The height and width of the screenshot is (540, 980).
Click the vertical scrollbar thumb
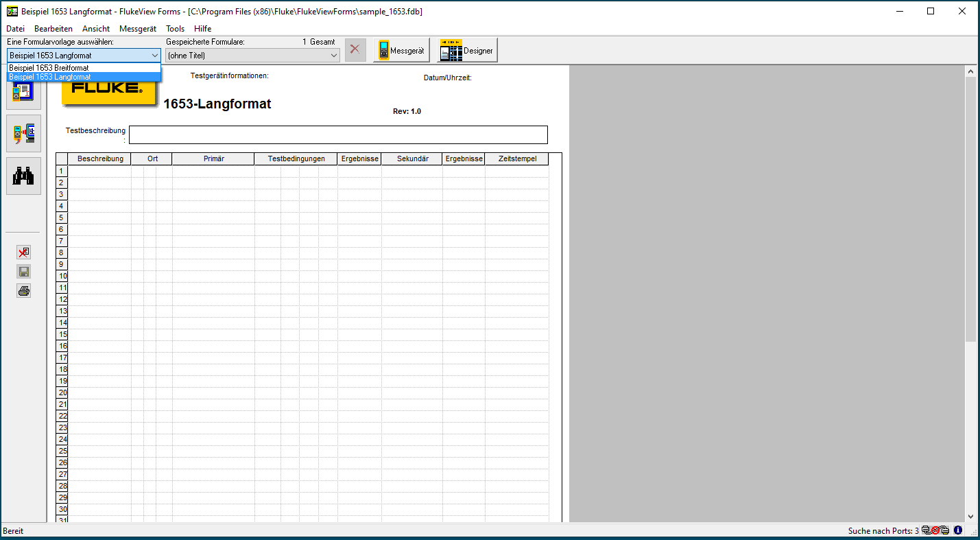coord(970,209)
